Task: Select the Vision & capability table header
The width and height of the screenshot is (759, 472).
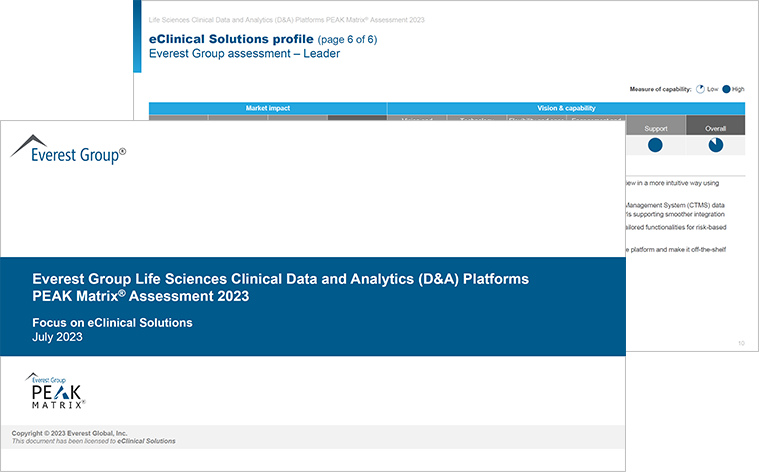Action: (x=565, y=108)
